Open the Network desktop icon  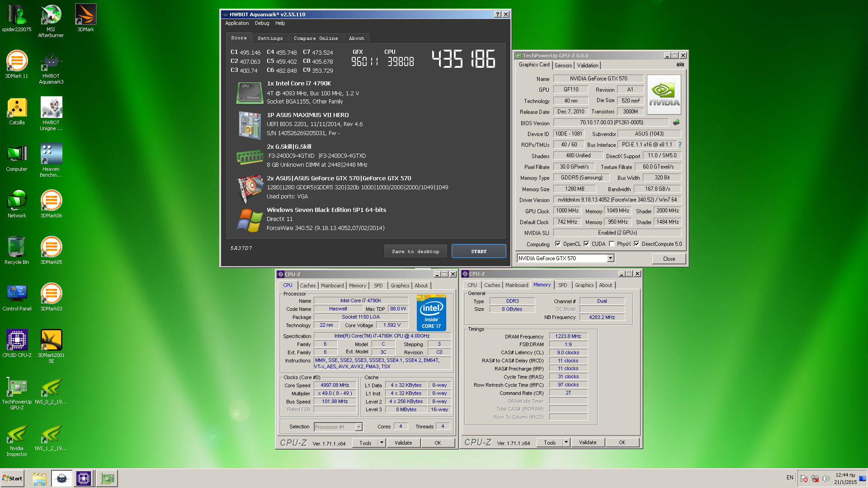coord(17,204)
